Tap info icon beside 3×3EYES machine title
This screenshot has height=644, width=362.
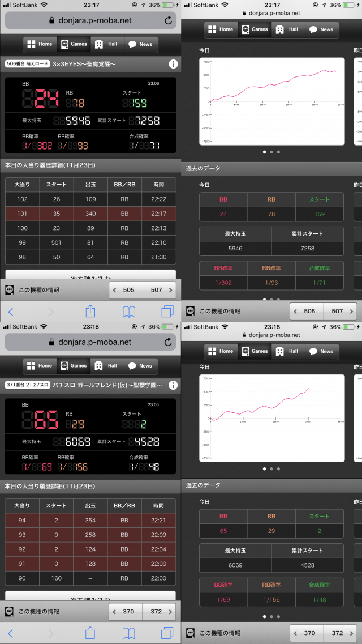[x=173, y=65]
